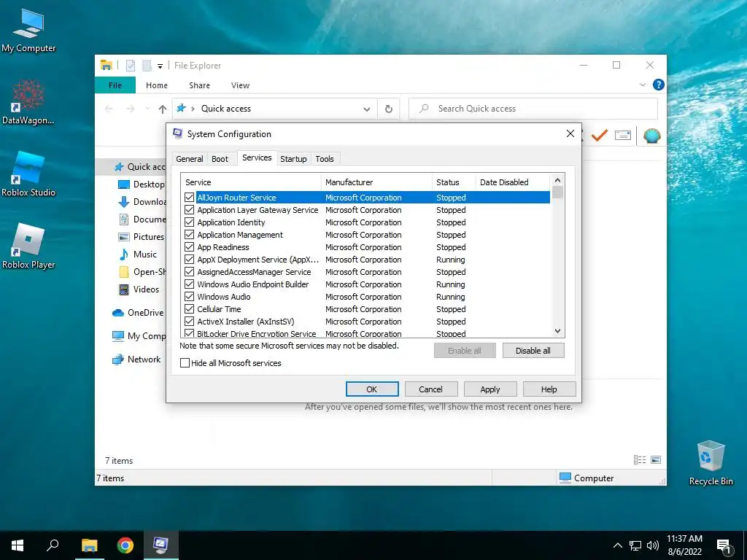Launch the Roblox Player desktop shortcut
This screenshot has height=560, width=747.
(x=28, y=246)
